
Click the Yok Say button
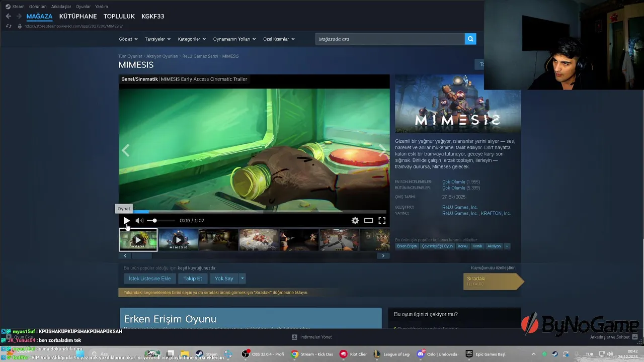click(224, 279)
